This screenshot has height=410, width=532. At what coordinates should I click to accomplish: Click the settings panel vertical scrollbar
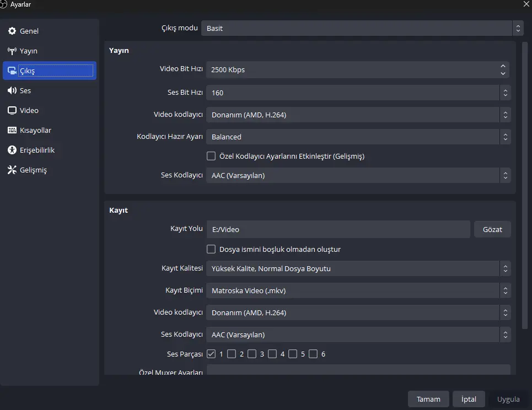[525, 185]
